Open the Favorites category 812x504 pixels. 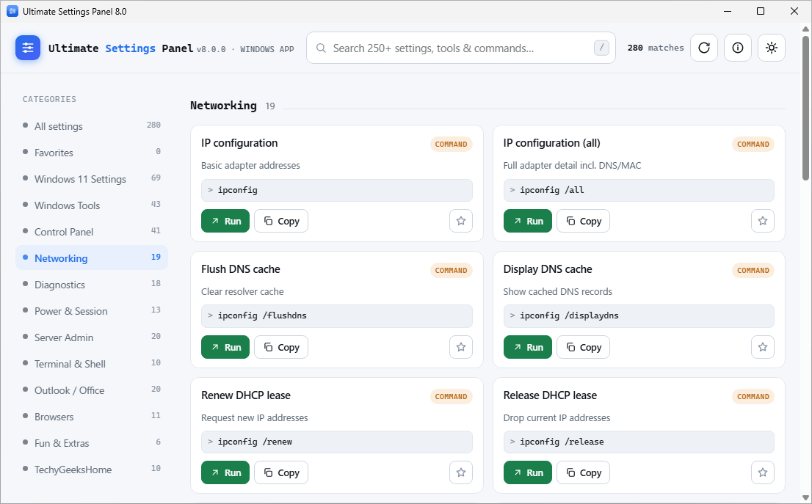tap(92, 152)
